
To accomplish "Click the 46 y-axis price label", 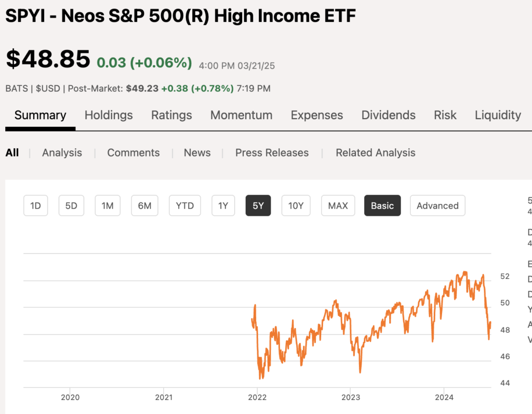I will coord(505,357).
